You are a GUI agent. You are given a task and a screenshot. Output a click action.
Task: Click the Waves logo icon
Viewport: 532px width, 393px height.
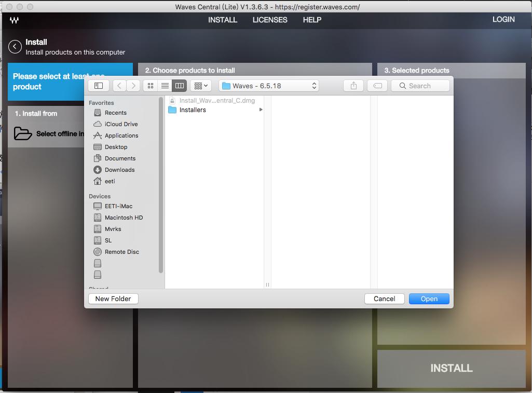pos(15,20)
